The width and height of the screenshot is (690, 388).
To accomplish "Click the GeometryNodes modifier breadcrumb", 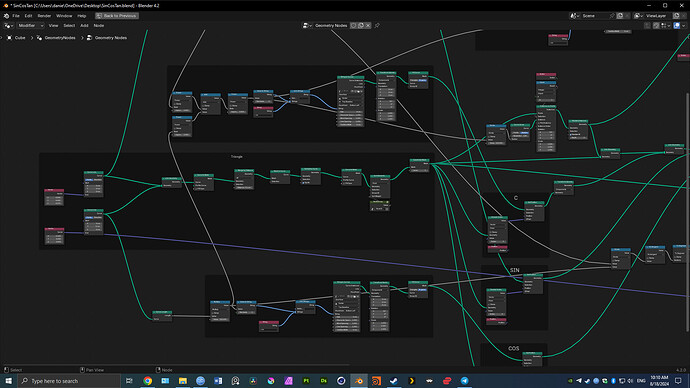I will pos(60,38).
